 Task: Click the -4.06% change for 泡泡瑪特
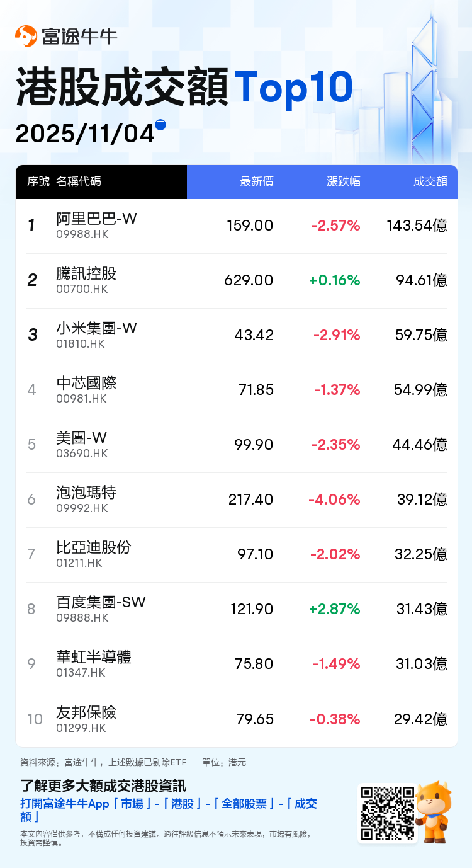click(x=334, y=500)
